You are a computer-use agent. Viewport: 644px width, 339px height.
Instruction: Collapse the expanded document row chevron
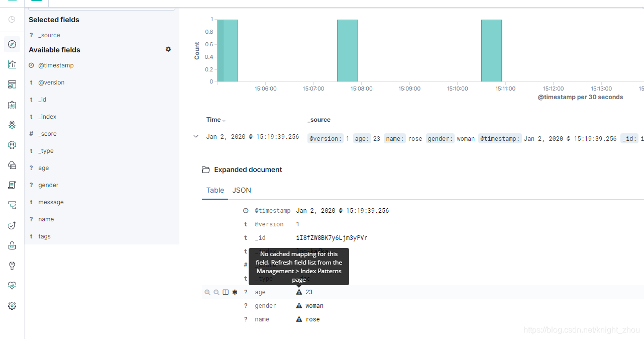coord(195,136)
